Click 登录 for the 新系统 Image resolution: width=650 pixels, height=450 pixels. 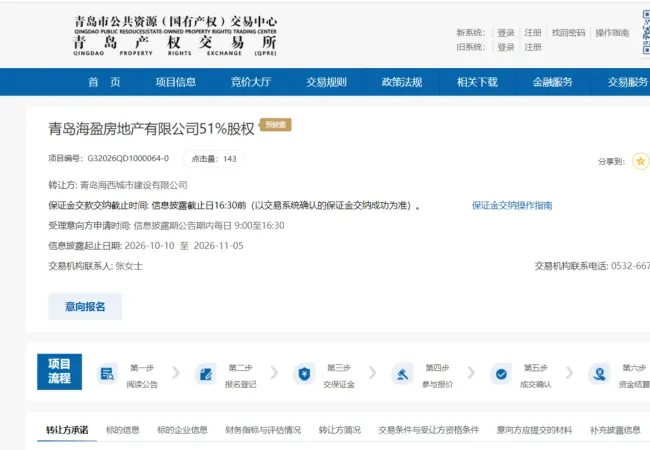pyautogui.click(x=506, y=33)
